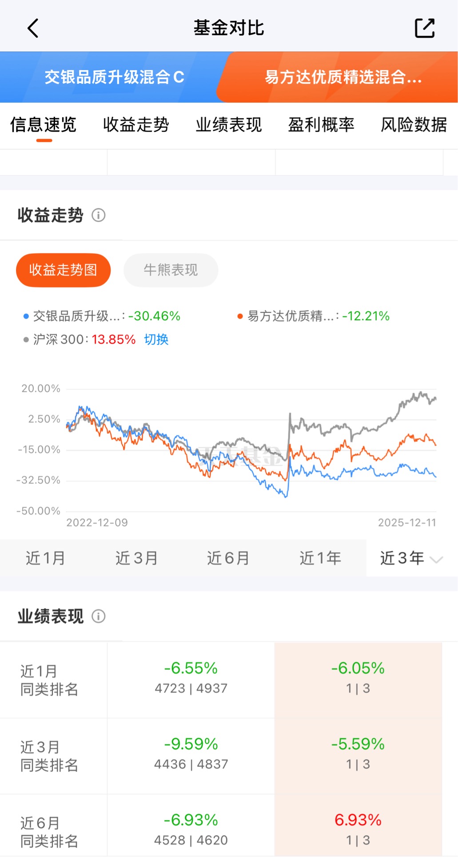Tap the orange legend dot for 易方达优质精
Screen dimensions: 458x868
(x=240, y=316)
